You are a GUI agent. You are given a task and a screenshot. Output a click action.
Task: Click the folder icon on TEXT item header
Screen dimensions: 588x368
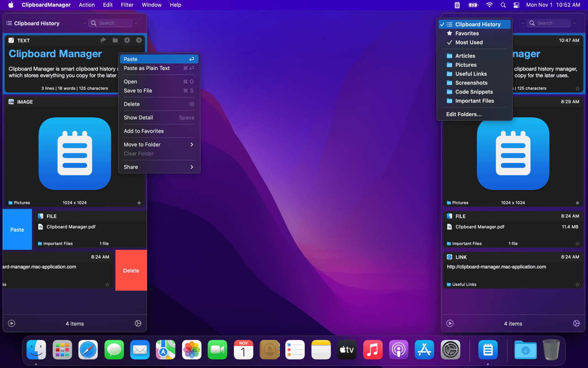click(x=115, y=40)
